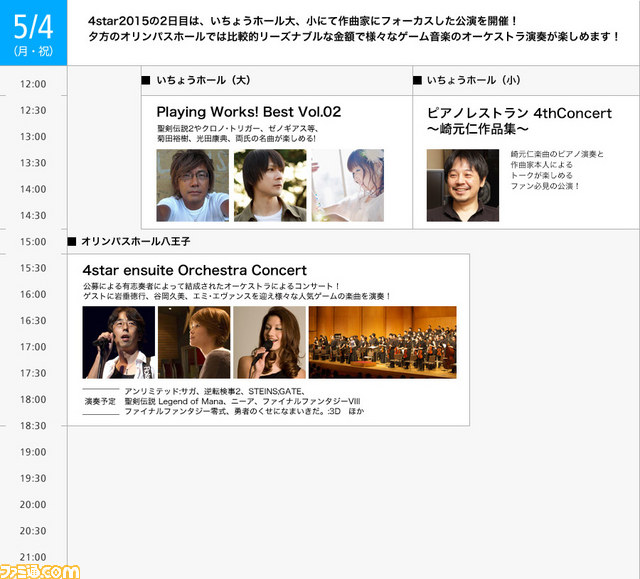Click the 14:00 time label
The image size is (640, 579).
click(33, 189)
